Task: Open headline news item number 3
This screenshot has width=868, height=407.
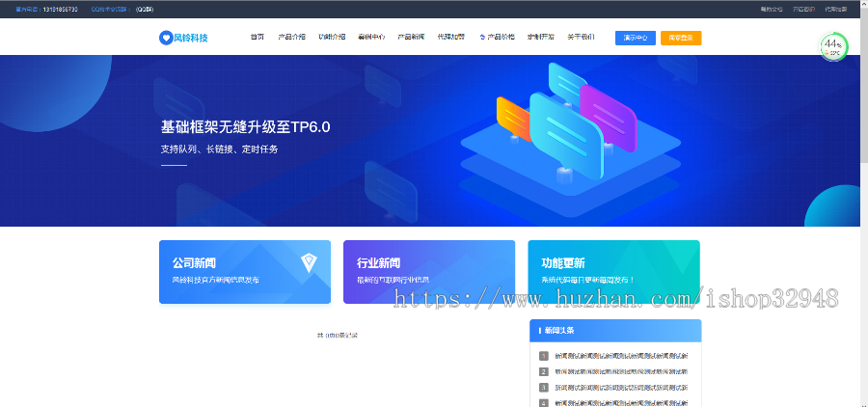Action: 614,387
